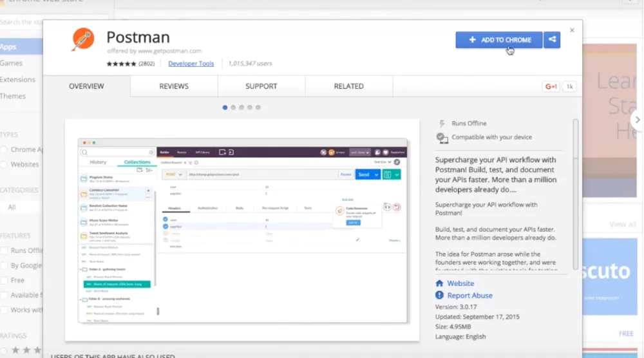Show the fifth screenshot carousel dot

coord(258,108)
